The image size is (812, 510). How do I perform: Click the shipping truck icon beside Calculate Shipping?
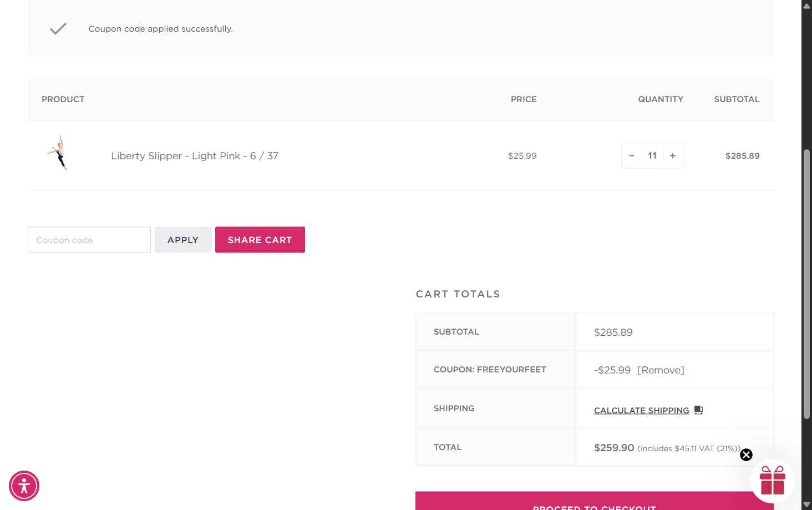[x=699, y=410]
